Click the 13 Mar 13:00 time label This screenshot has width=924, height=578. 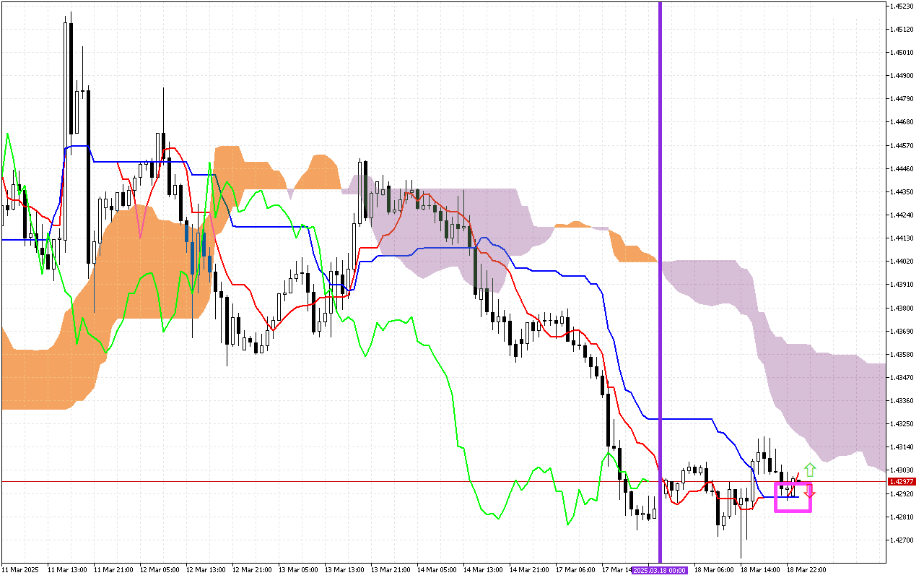click(x=343, y=570)
